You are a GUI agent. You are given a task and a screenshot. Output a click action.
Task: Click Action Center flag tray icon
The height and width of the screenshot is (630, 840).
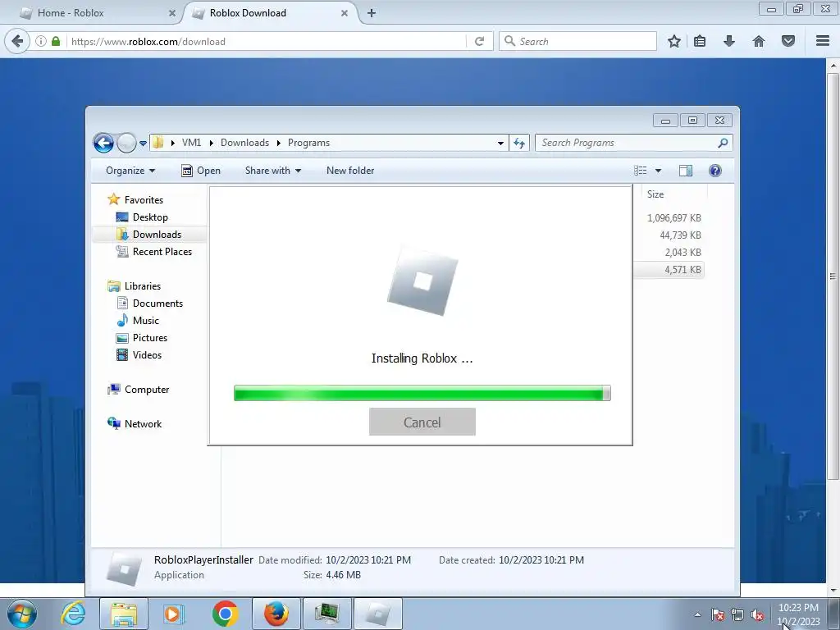(718, 615)
